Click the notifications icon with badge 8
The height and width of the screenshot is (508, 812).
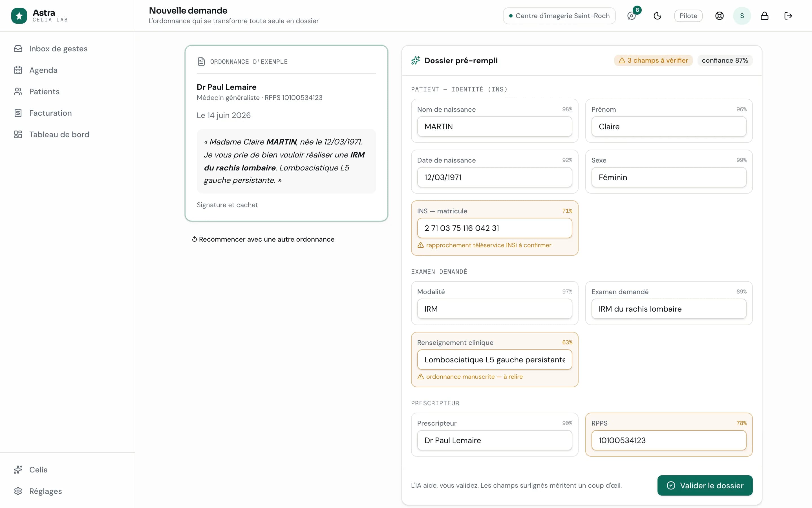(632, 16)
